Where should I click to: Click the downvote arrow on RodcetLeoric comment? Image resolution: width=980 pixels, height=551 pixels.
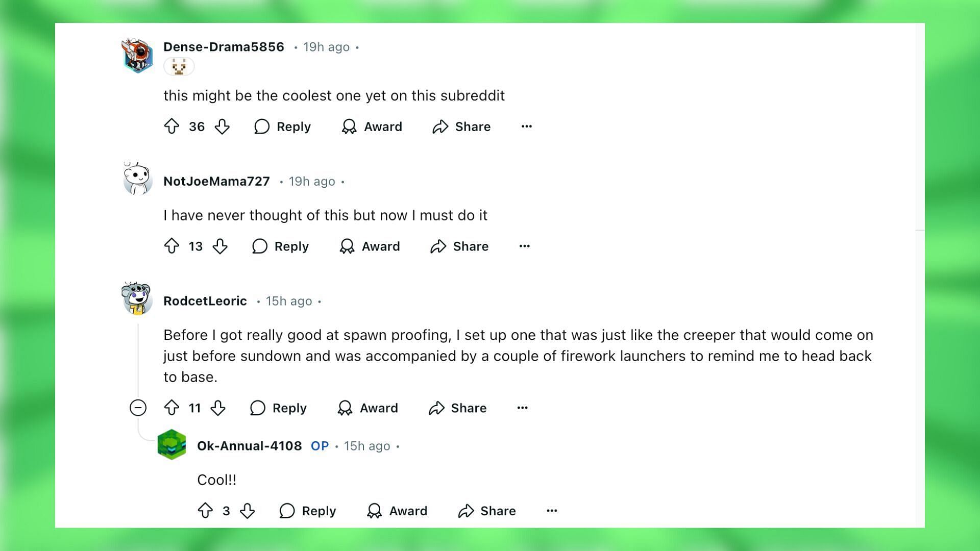[219, 408]
